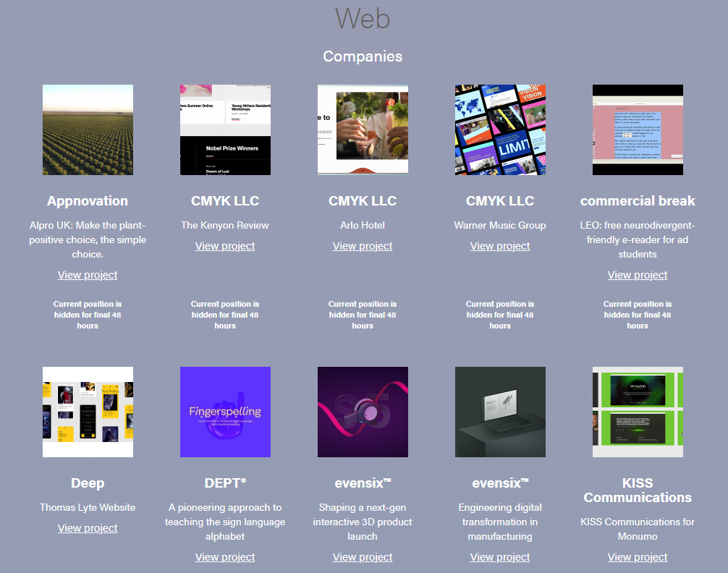View project for Appnovation Alpro UK
The width and height of the screenshot is (728, 573).
coord(88,275)
